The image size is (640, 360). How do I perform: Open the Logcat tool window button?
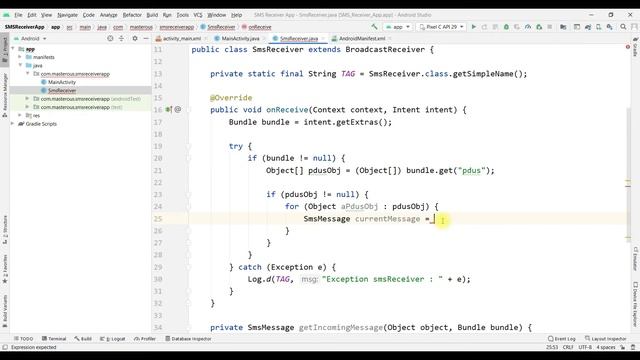[x=113, y=339]
